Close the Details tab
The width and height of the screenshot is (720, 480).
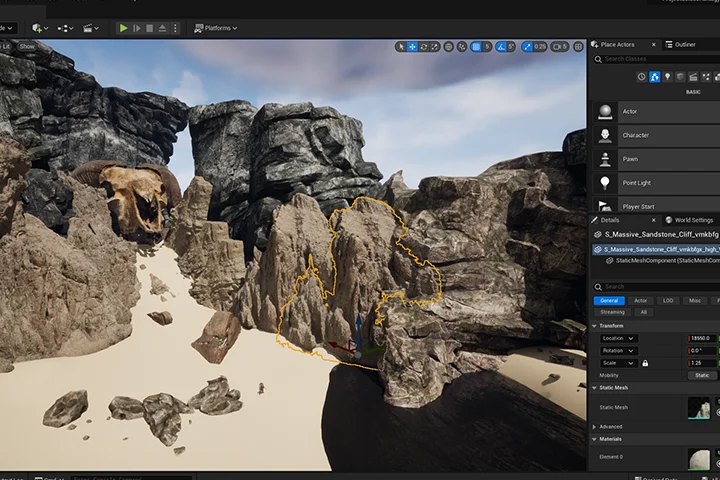tap(653, 220)
